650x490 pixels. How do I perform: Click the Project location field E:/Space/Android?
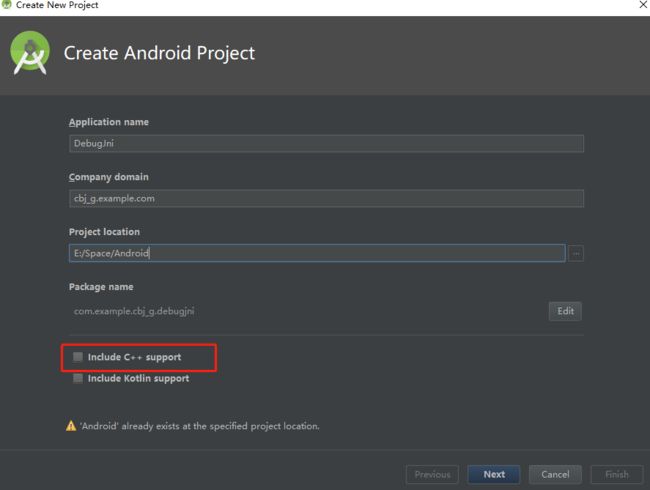(317, 253)
